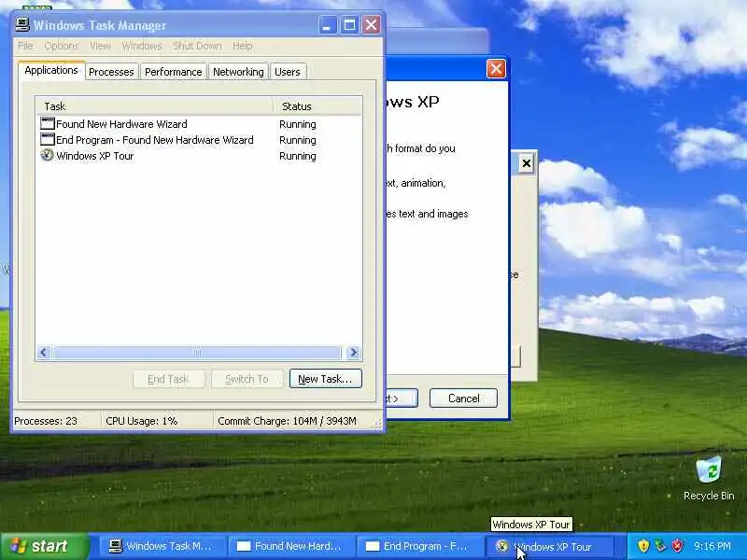Open the View menu in Task Manager
Image resolution: width=747 pixels, height=560 pixels.
[x=100, y=46]
